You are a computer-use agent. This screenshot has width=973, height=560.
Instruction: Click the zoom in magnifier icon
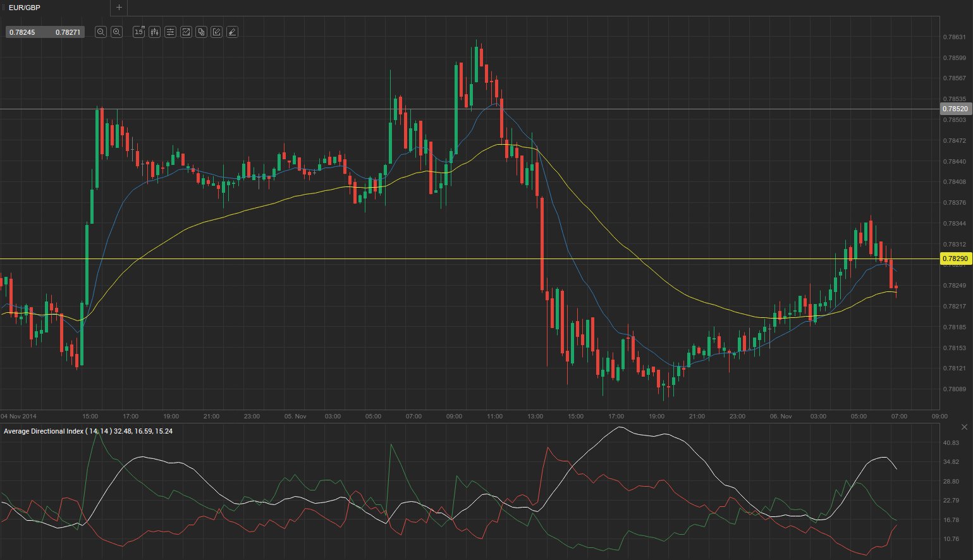116,32
